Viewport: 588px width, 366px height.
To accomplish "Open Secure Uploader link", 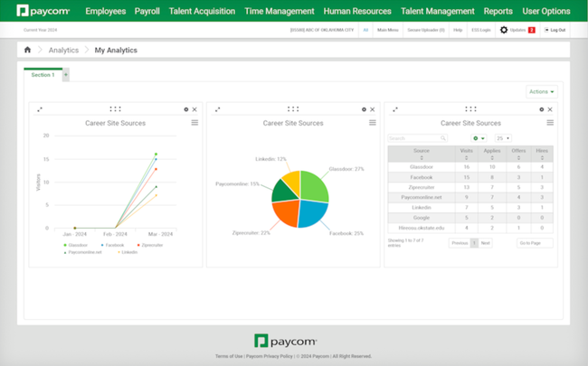I will click(426, 30).
